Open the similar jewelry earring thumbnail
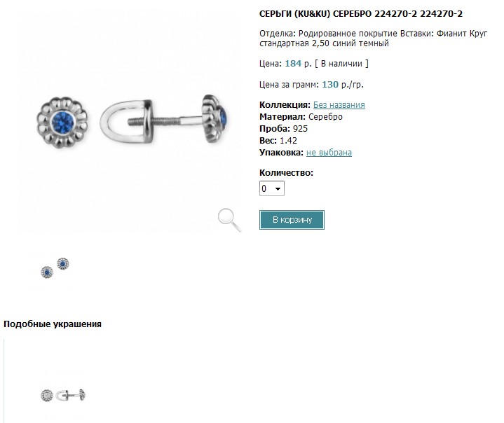The width and height of the screenshot is (504, 423). tap(63, 395)
